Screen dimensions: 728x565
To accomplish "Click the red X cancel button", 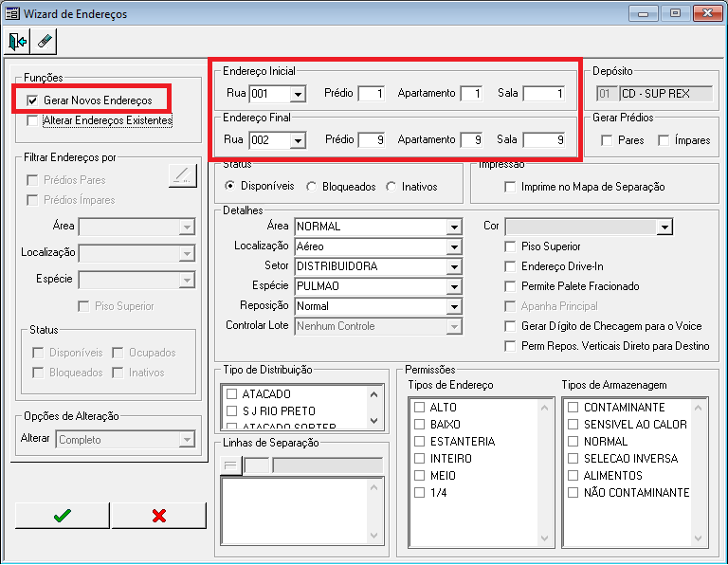I will click(x=159, y=516).
